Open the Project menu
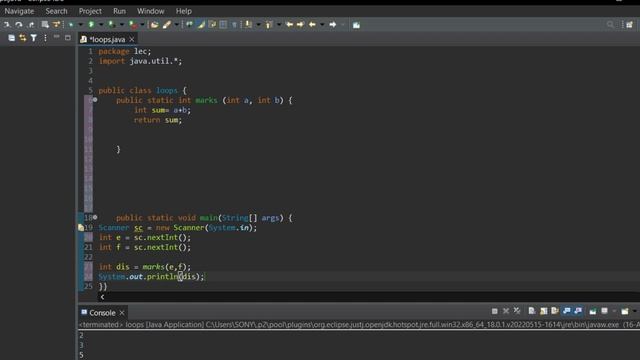Screen dimensions: 640x360 tap(90, 11)
